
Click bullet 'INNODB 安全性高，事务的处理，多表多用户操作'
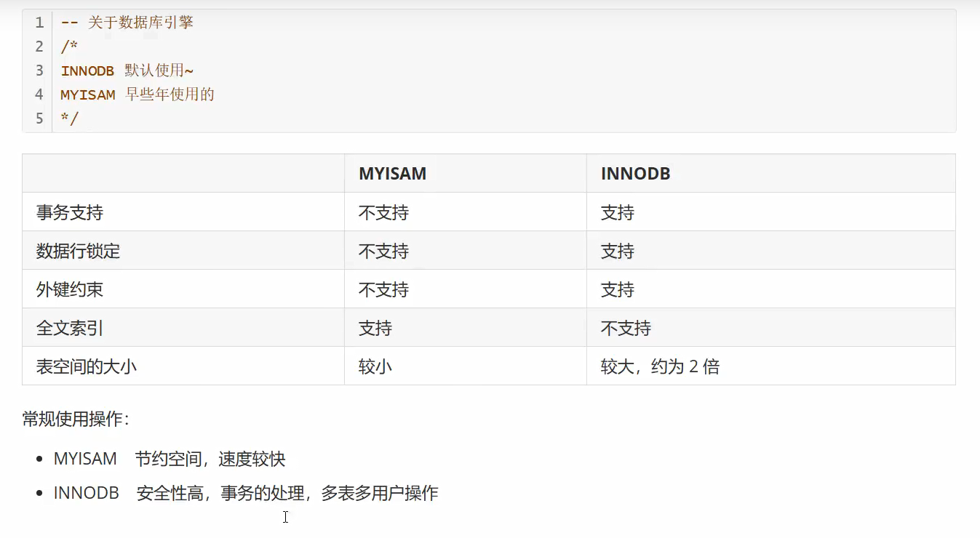coord(246,493)
